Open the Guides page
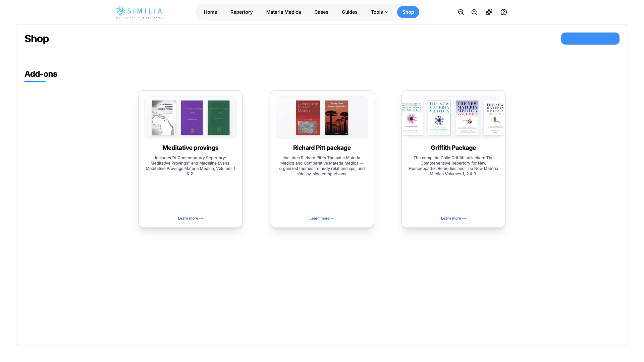644x362 pixels. click(x=350, y=12)
